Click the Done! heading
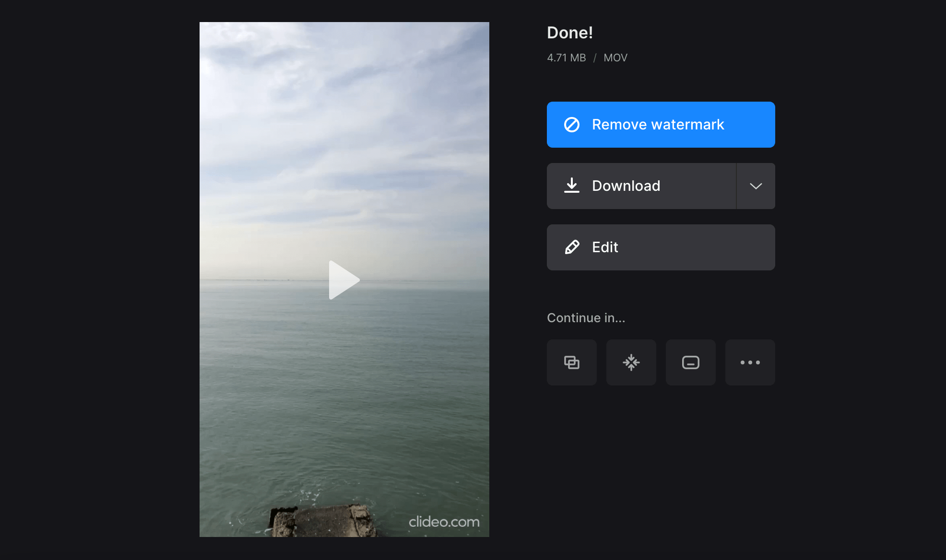 pyautogui.click(x=570, y=33)
